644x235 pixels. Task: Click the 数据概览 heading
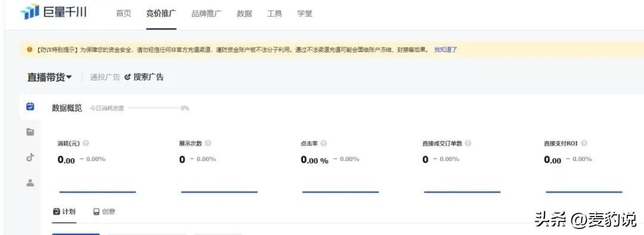pyautogui.click(x=67, y=108)
